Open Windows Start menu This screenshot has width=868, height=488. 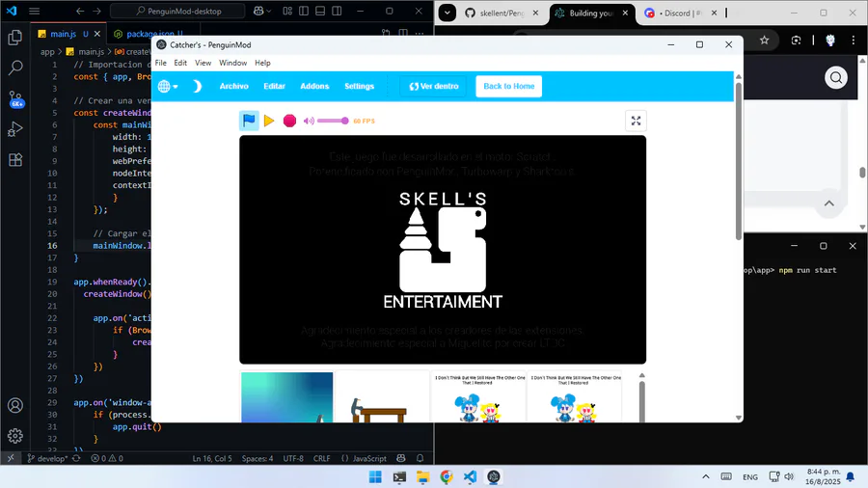[x=375, y=477]
